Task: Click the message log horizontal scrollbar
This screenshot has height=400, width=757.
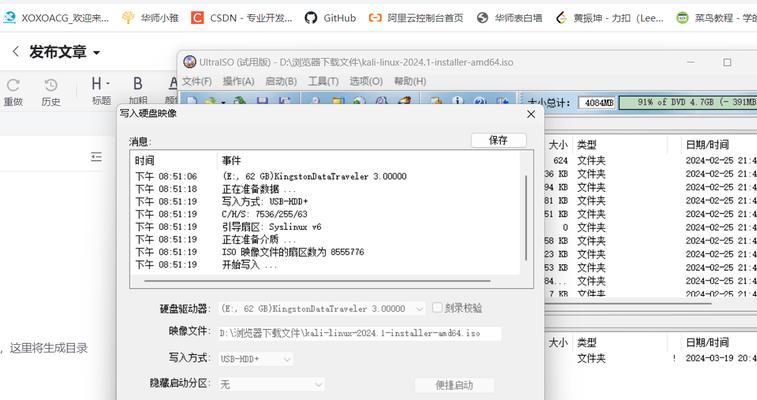Action: (317, 280)
